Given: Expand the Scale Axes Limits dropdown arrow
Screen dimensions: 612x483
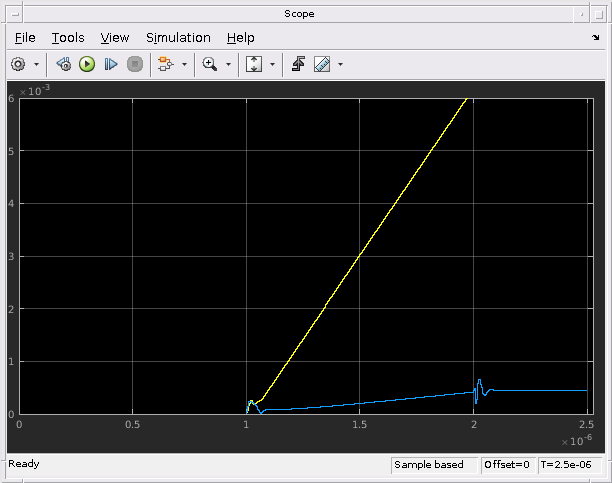Looking at the screenshot, I should [x=273, y=64].
